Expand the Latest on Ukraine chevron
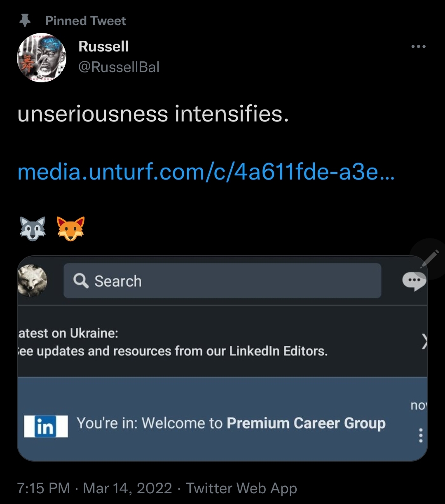The width and height of the screenshot is (445, 504). pos(424,342)
